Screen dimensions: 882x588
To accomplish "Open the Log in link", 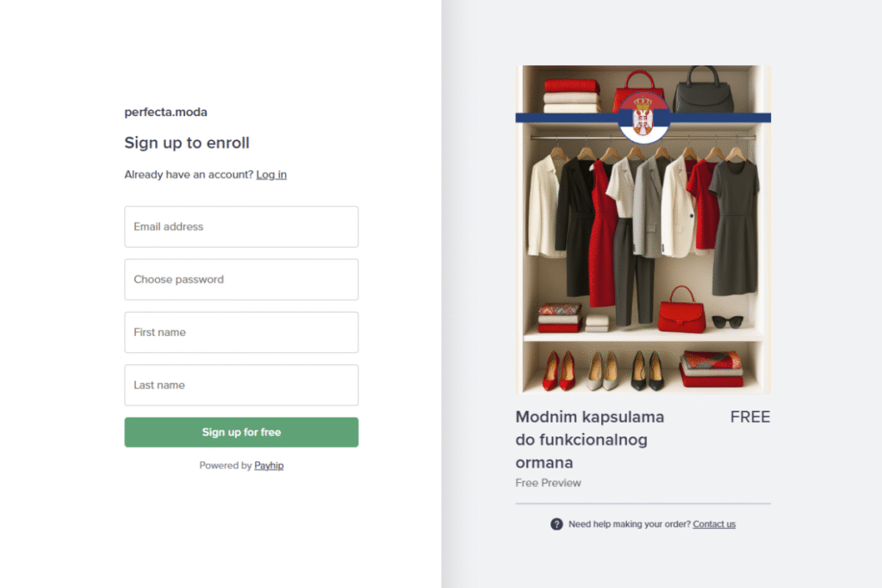I will (271, 175).
